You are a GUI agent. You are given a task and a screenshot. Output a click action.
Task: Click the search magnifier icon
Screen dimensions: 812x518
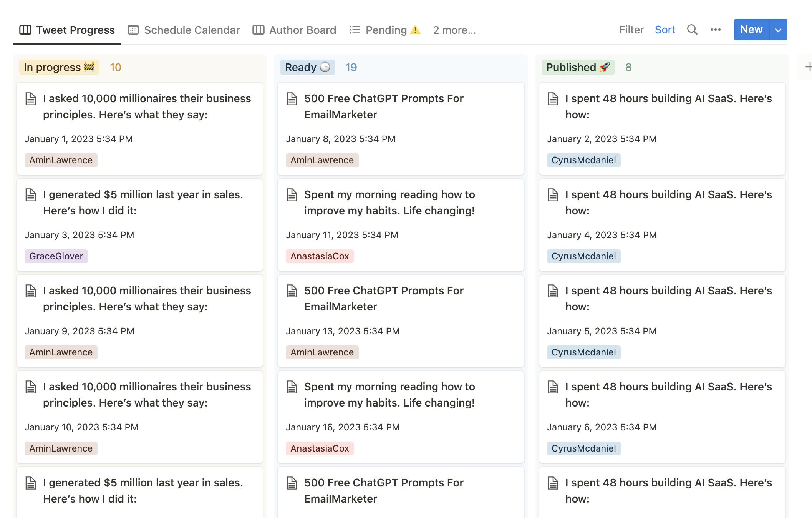coord(692,30)
